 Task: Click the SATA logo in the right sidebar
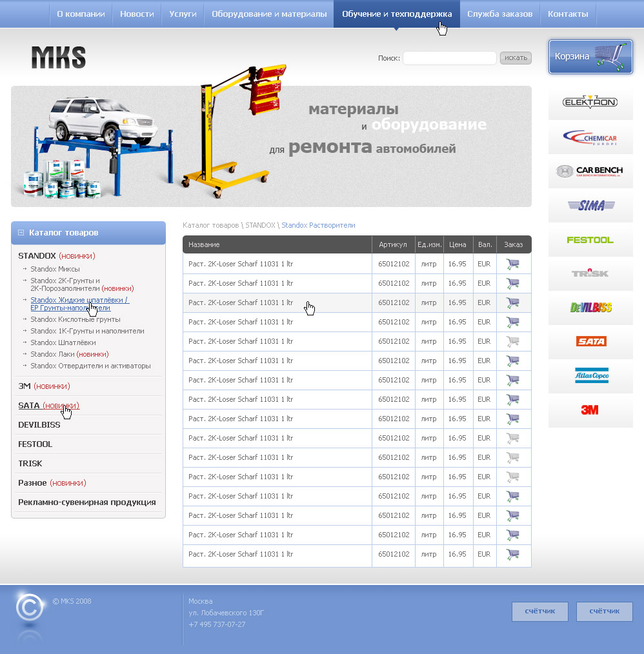(590, 342)
